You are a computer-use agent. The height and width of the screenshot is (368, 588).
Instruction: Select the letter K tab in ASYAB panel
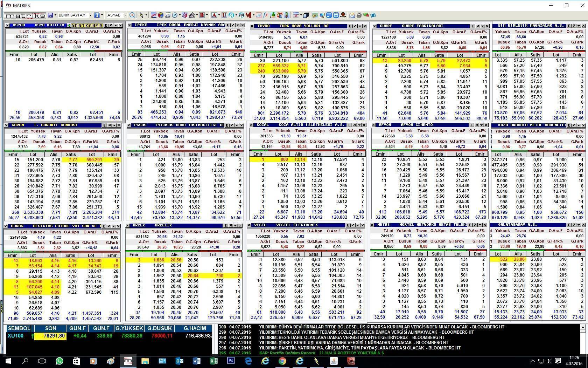(x=87, y=26)
